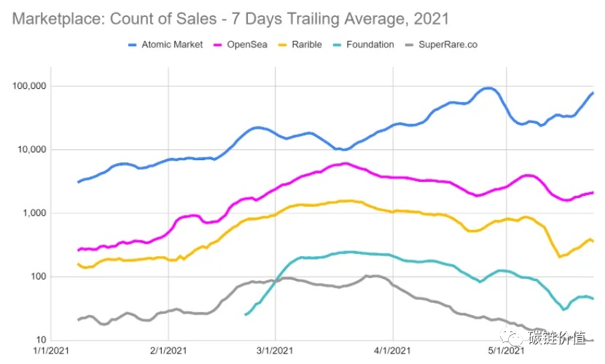Click the 100,000 y-axis label

coord(29,86)
